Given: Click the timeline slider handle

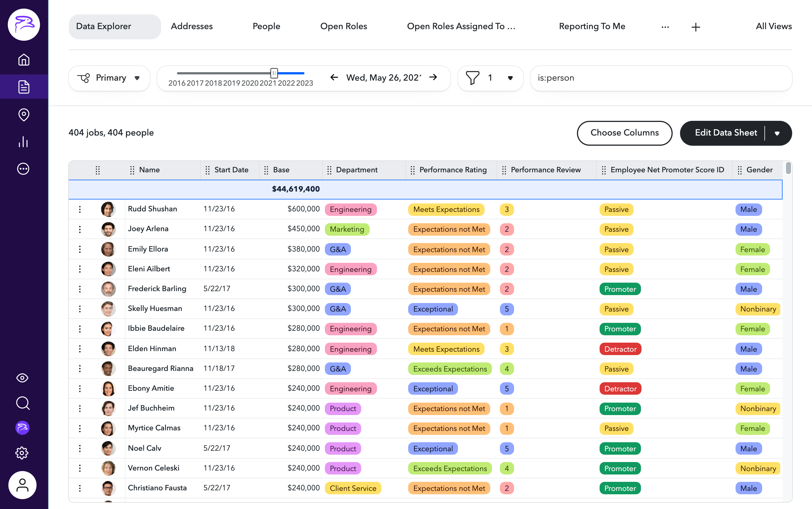Looking at the screenshot, I should 274,73.
